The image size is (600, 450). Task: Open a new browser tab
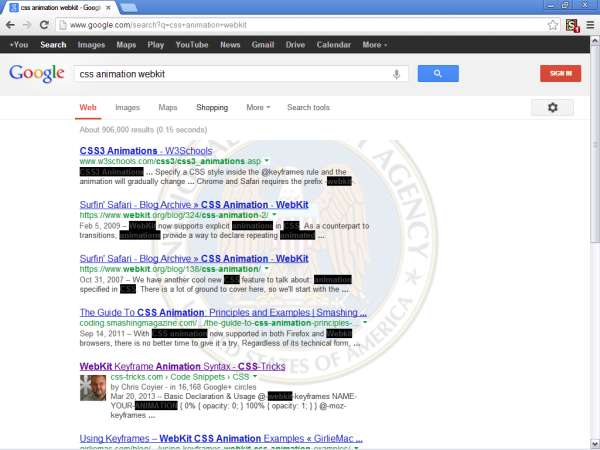tap(129, 7)
